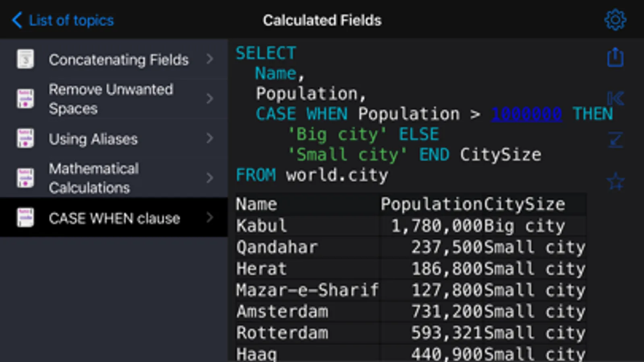Screen dimensions: 644x362
Task: Select the Amsterdam row in results table
Action: 282,312
